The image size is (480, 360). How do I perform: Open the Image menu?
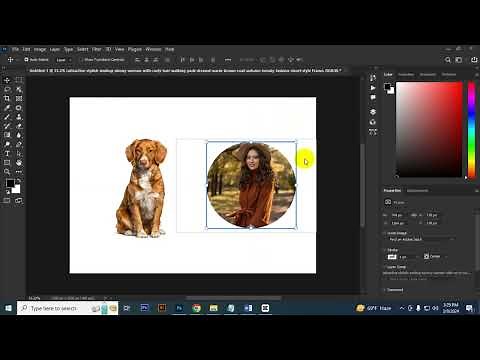pos(40,49)
